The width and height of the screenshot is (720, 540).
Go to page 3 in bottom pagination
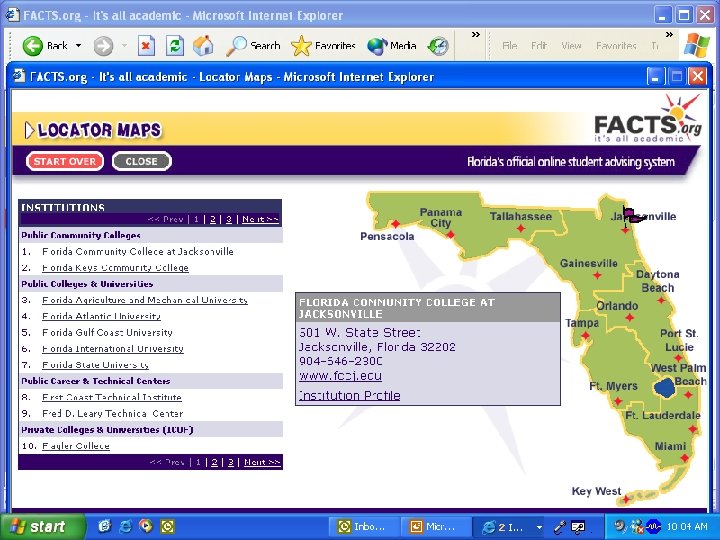[231, 462]
